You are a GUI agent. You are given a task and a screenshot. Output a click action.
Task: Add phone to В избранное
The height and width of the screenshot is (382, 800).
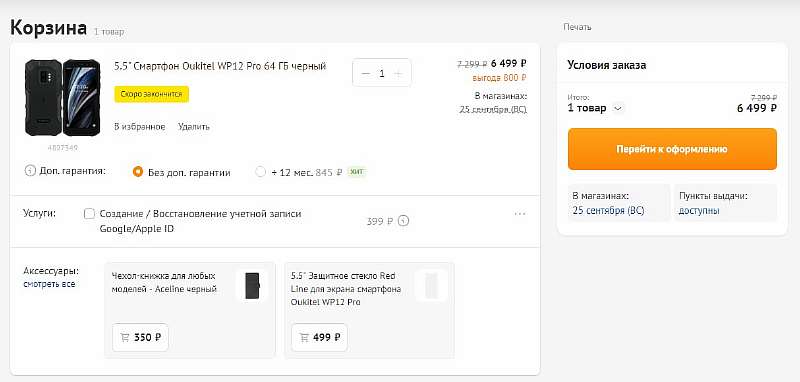click(140, 126)
